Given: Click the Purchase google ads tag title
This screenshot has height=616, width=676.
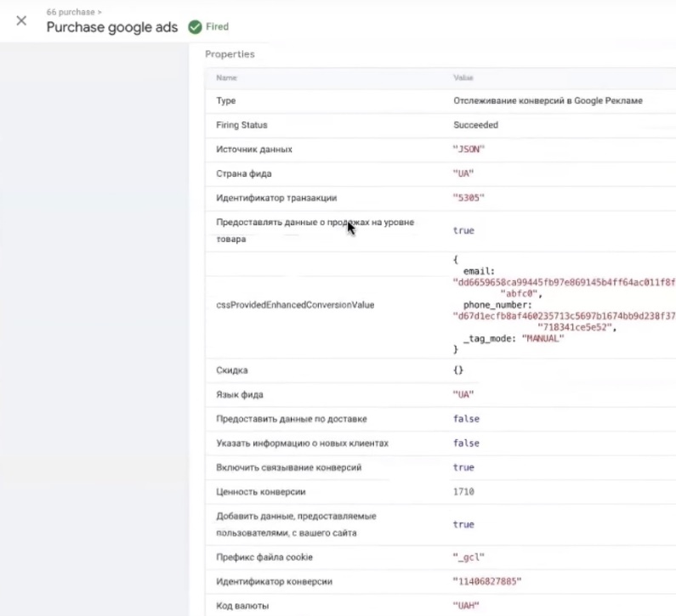Looking at the screenshot, I should [111, 27].
